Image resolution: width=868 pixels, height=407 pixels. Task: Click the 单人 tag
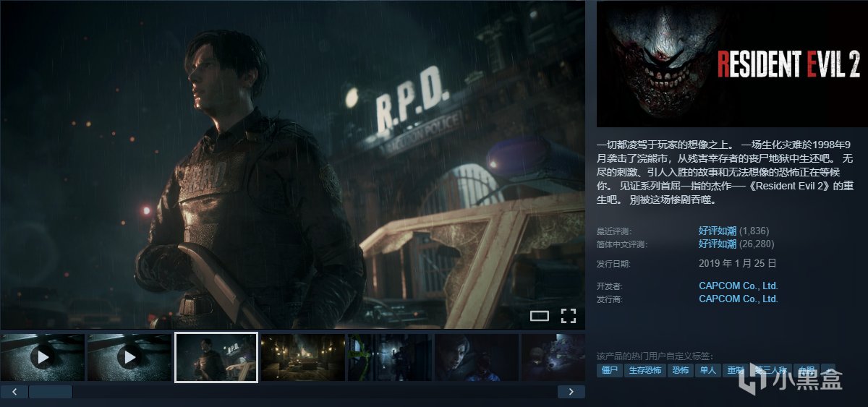pos(707,370)
